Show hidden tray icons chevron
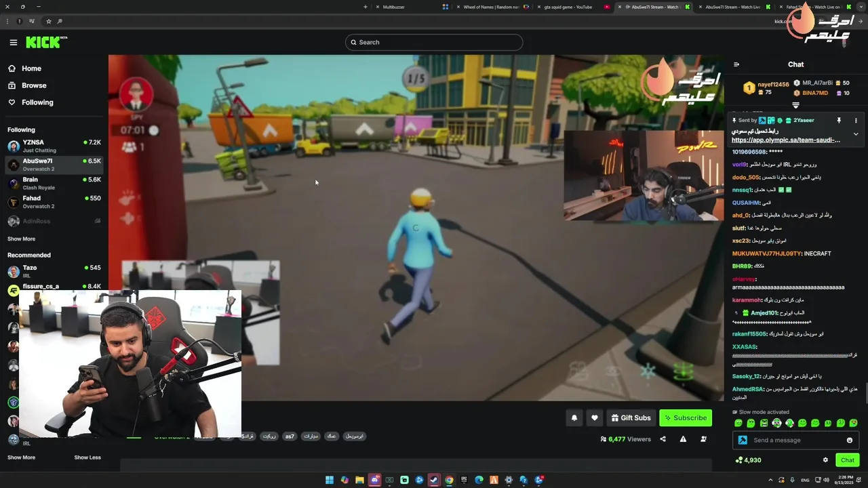This screenshot has width=868, height=488. (770, 480)
